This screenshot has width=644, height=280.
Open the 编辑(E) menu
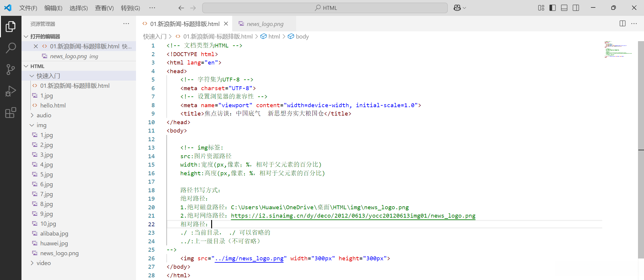[x=53, y=8]
